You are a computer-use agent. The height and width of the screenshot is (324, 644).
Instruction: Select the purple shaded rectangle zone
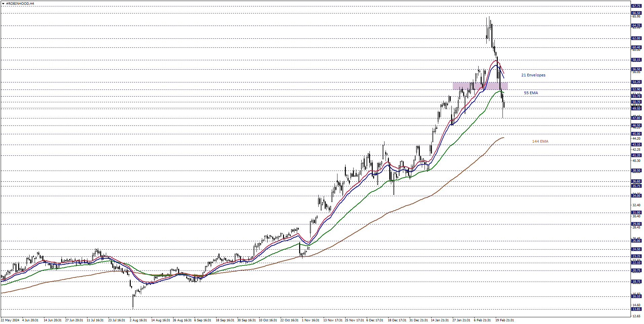(480, 86)
